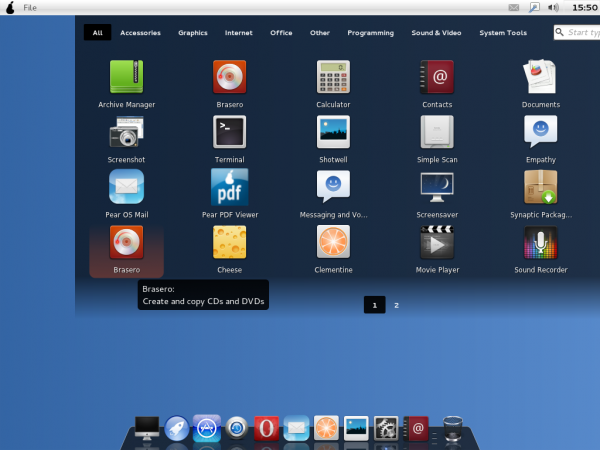Open the backup clock icon in dock
This screenshot has width=600, height=450.
coord(236,428)
